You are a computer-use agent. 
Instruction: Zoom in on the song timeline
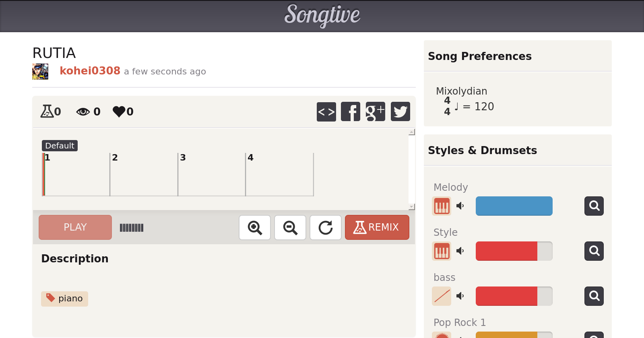coord(255,228)
